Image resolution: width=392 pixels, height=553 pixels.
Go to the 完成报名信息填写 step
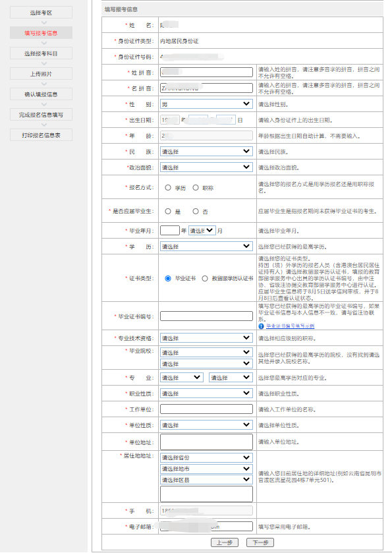point(42,115)
